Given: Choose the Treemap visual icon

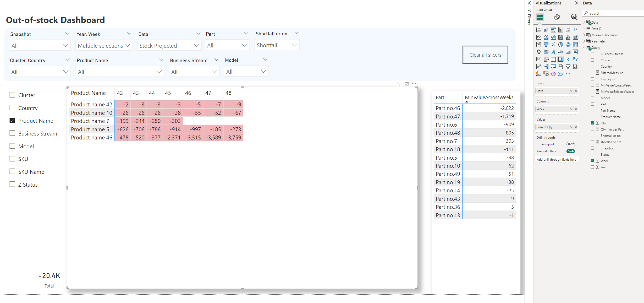Looking at the screenshot, I should coord(575,45).
